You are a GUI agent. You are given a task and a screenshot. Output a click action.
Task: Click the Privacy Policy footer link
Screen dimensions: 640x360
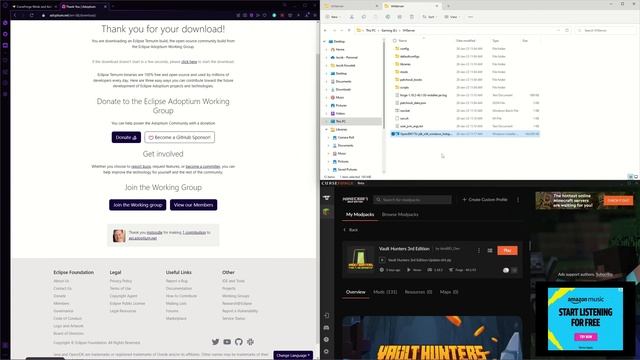pyautogui.click(x=121, y=281)
